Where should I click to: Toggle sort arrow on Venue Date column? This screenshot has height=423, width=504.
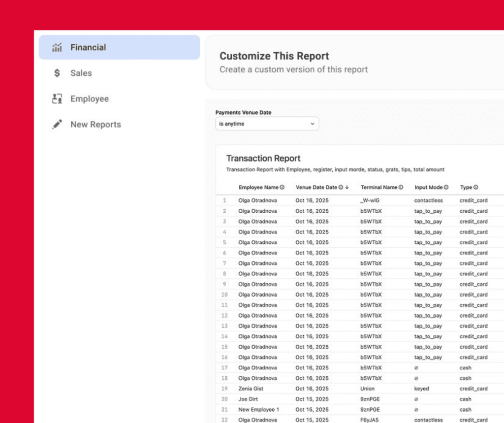tap(347, 188)
